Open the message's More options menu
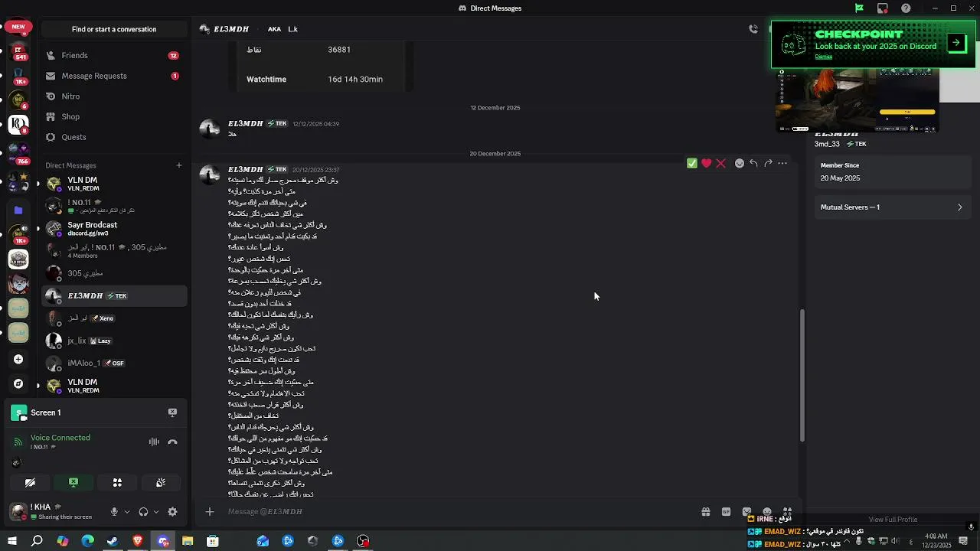This screenshot has width=980, height=551. pos(782,163)
